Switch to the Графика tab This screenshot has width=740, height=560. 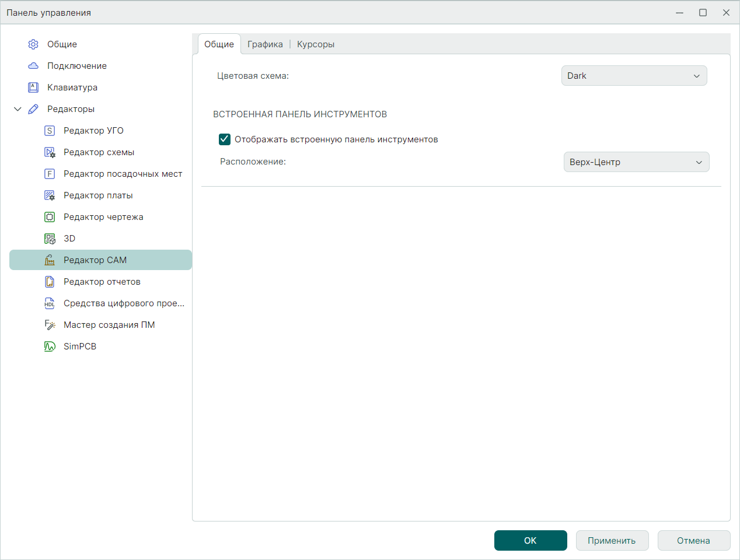click(x=265, y=44)
